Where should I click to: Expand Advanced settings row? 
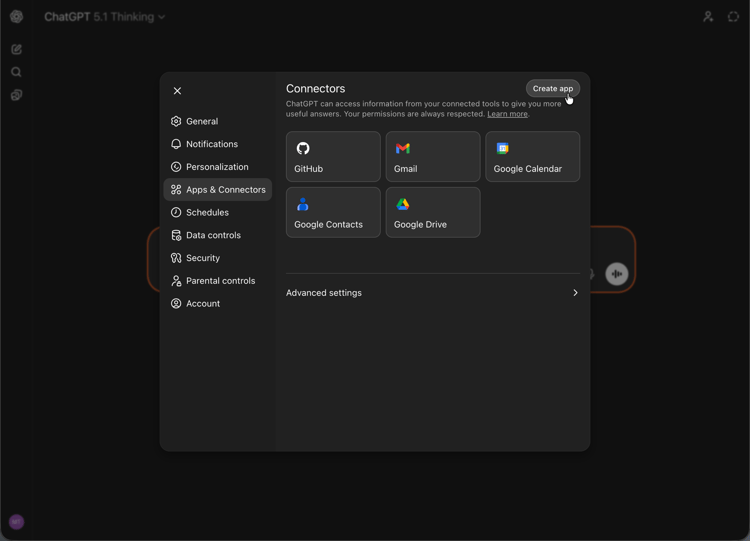coord(433,293)
